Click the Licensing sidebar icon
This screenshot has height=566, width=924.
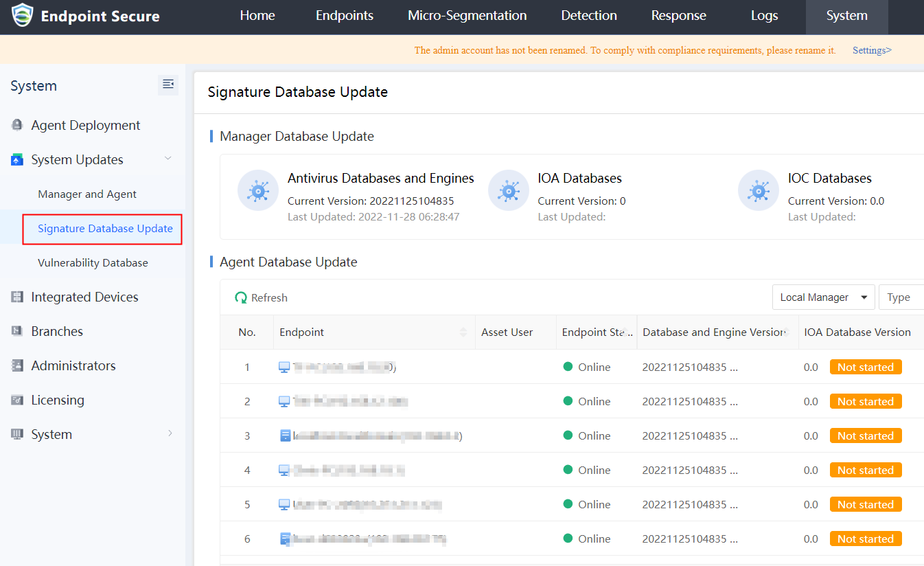click(x=18, y=400)
